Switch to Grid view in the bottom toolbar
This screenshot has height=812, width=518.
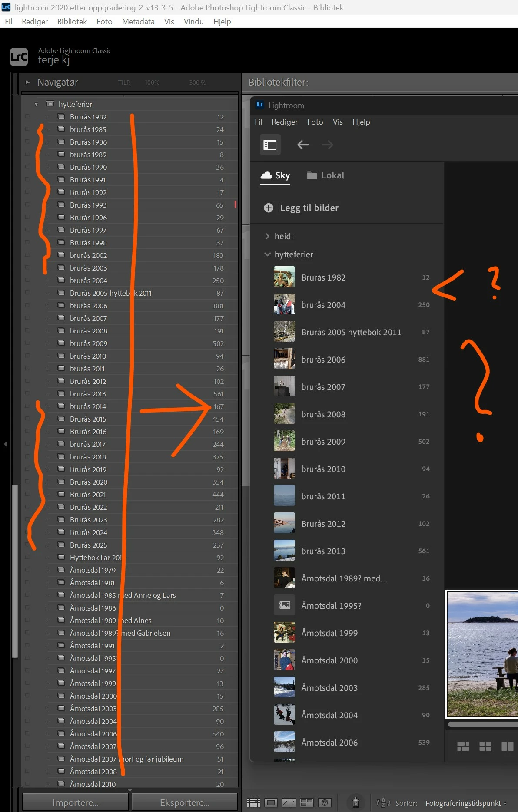click(253, 802)
